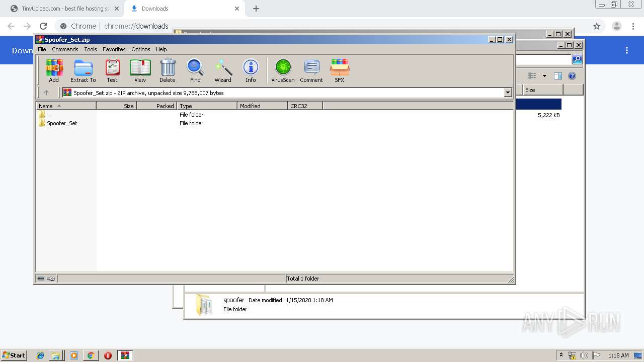
Task: Switch to WinRAR taskbar button
Action: click(x=125, y=355)
